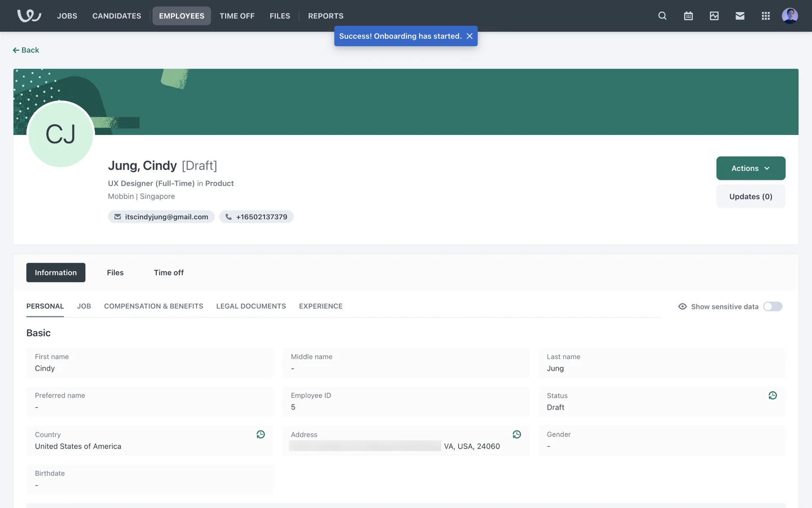The height and width of the screenshot is (508, 812).
Task: Open the Legal Documents tab
Action: point(251,306)
